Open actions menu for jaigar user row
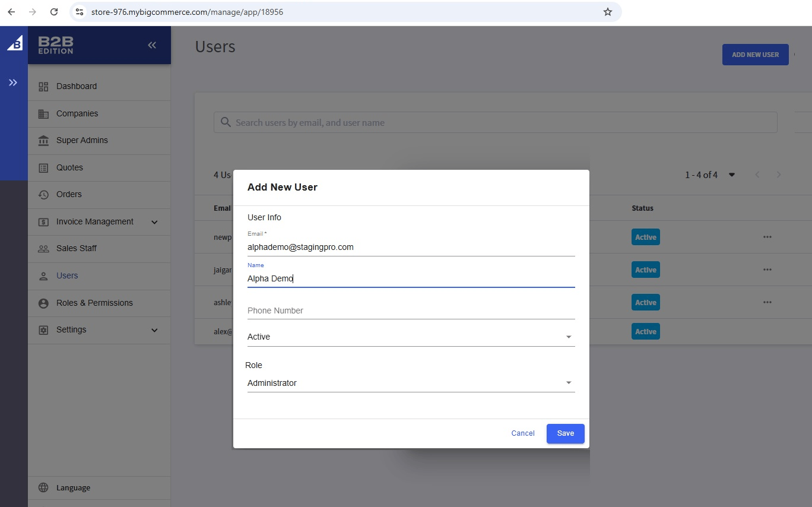The width and height of the screenshot is (812, 507). point(767,270)
